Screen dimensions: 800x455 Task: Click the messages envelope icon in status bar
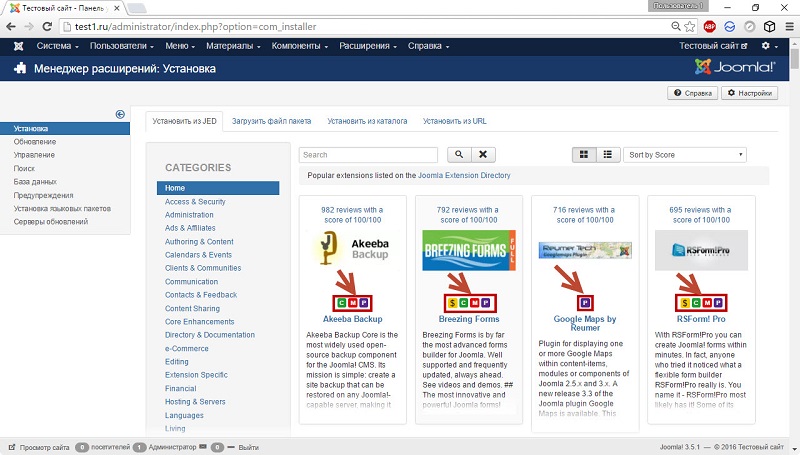click(x=203, y=447)
